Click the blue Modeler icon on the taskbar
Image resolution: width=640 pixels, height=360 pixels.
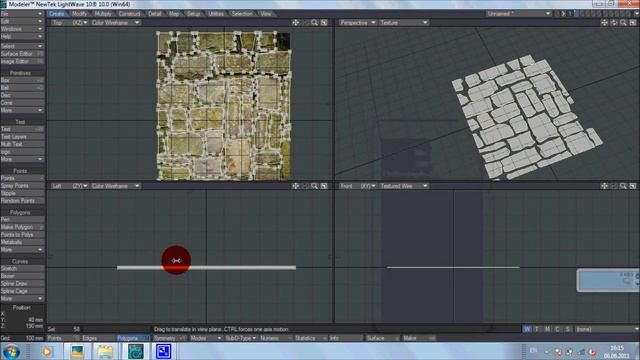pos(164,351)
